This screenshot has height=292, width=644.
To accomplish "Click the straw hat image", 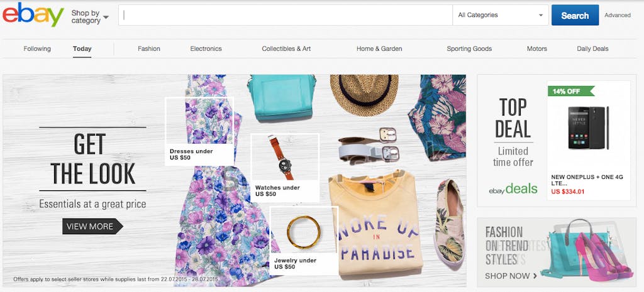I will coord(364,95).
